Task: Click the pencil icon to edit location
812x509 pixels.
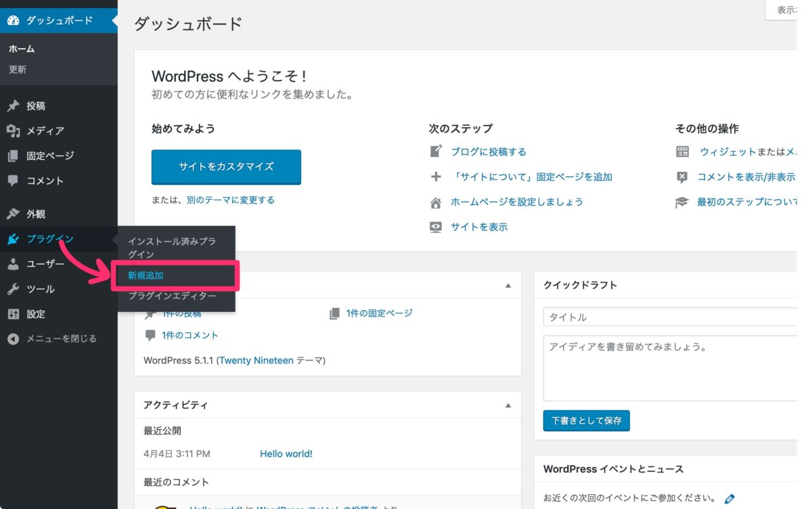Action: (729, 499)
